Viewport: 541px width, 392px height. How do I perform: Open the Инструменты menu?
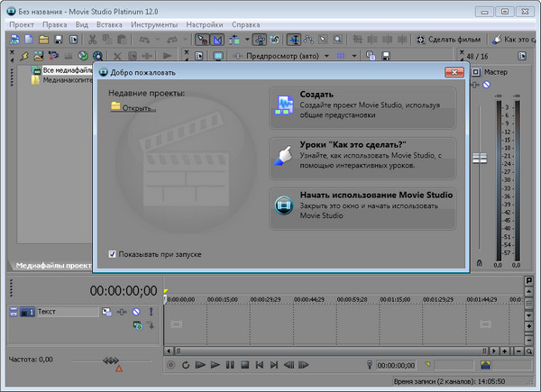click(x=153, y=24)
